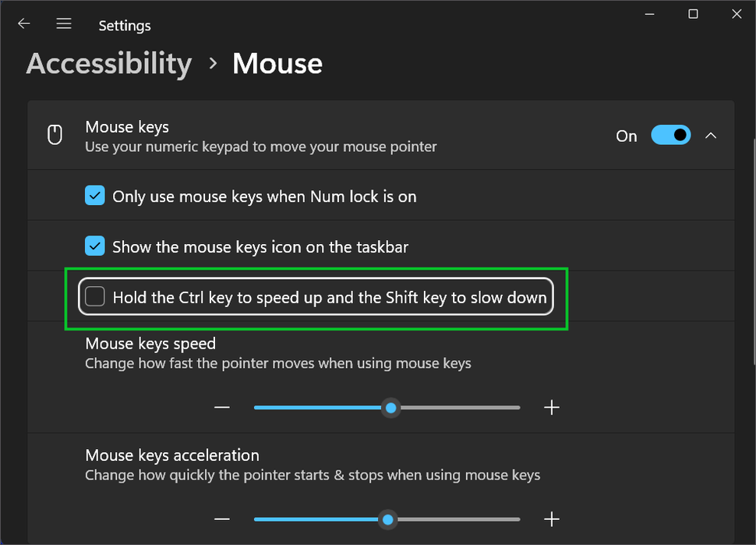
Task: Uncheck Only use mouse keys when Num lock on
Action: [95, 196]
